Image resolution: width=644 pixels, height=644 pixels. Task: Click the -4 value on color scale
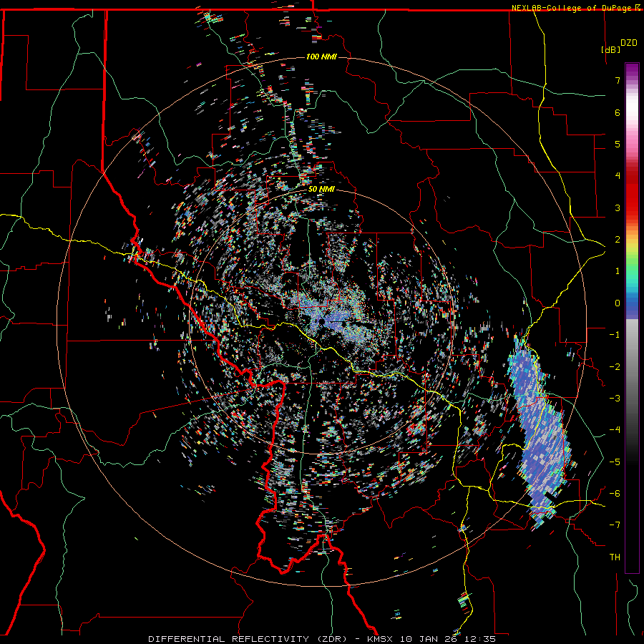pyautogui.click(x=615, y=430)
